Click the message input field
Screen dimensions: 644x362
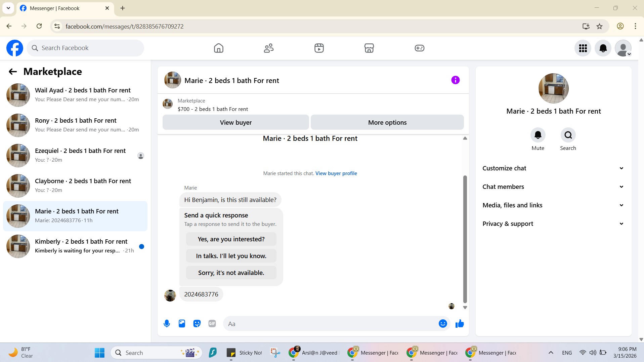point(331,324)
